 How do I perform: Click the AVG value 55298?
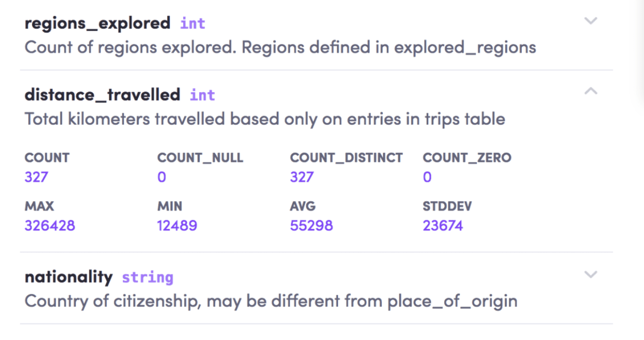[x=311, y=225]
